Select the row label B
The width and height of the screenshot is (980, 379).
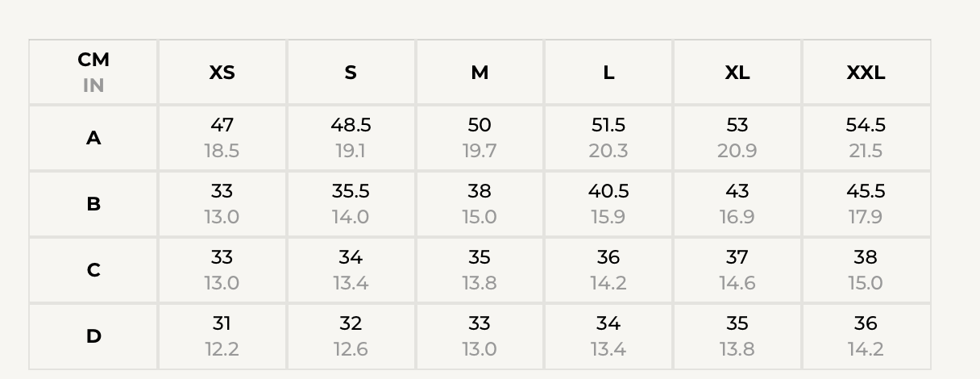93,205
